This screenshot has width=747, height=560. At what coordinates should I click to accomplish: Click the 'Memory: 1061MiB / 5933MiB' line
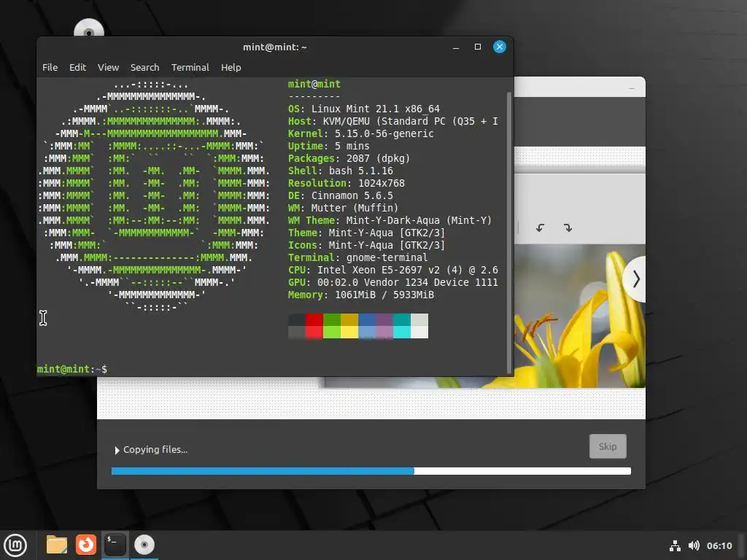360,295
